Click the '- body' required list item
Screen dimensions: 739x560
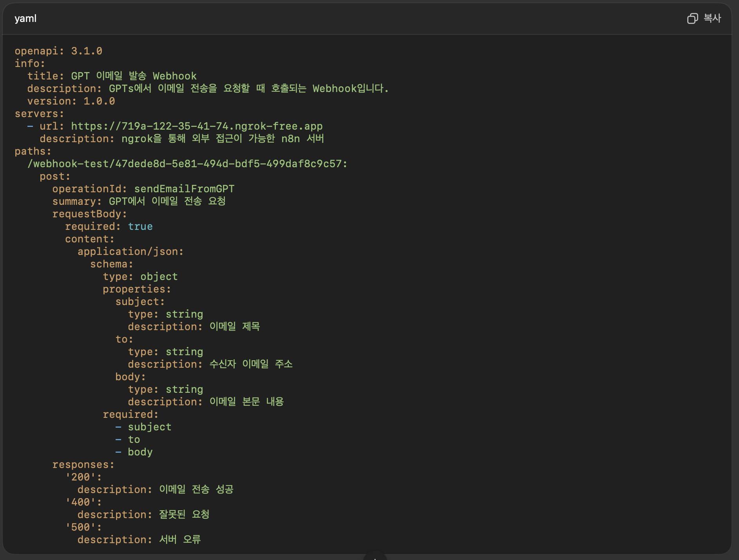point(134,452)
